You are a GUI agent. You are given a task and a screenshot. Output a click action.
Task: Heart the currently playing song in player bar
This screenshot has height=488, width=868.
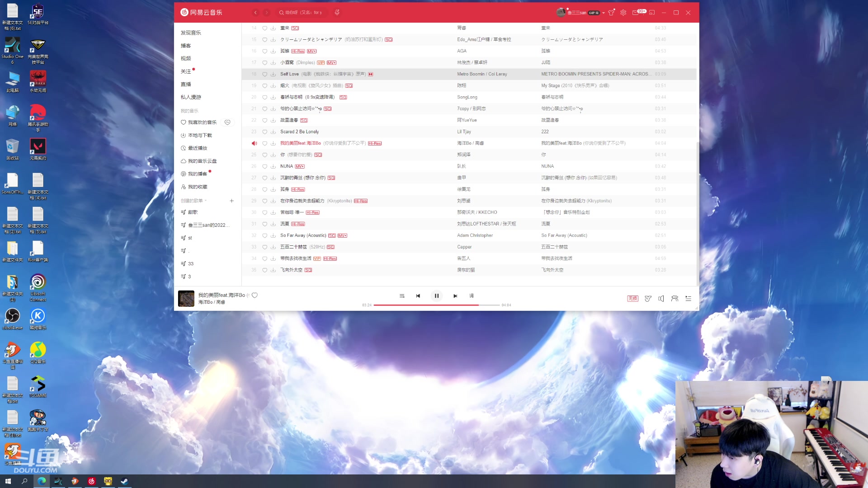click(255, 295)
